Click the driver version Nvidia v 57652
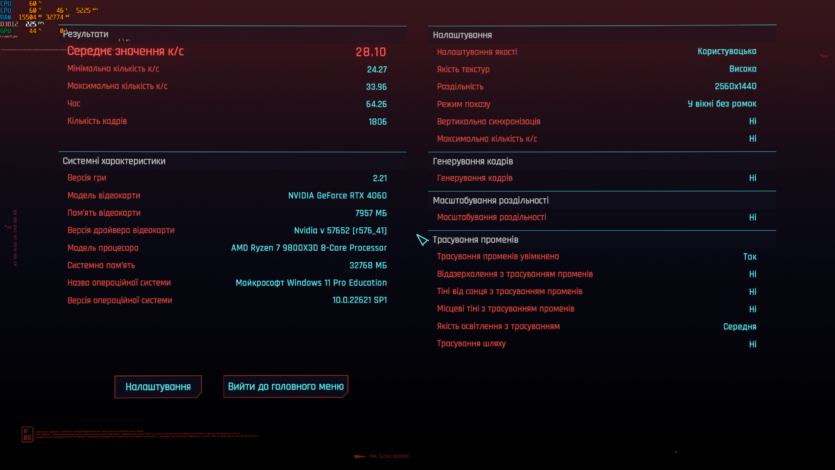Image resolution: width=835 pixels, height=470 pixels. (340, 230)
